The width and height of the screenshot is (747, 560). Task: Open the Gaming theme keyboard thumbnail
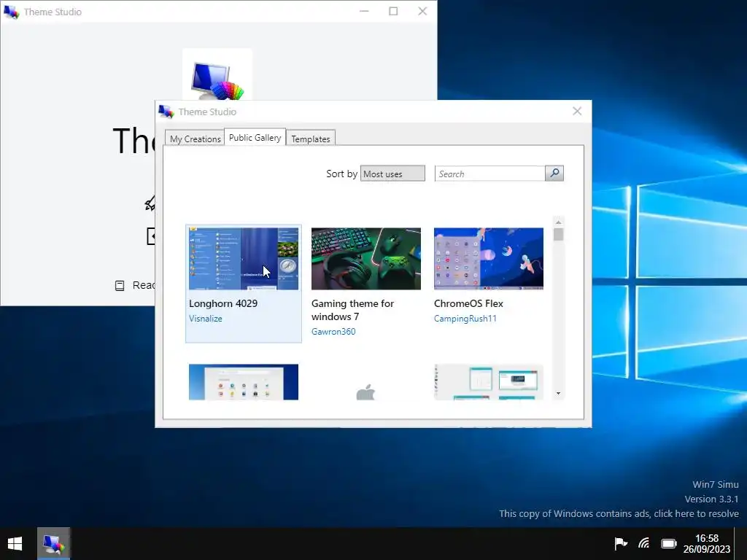coord(366,259)
